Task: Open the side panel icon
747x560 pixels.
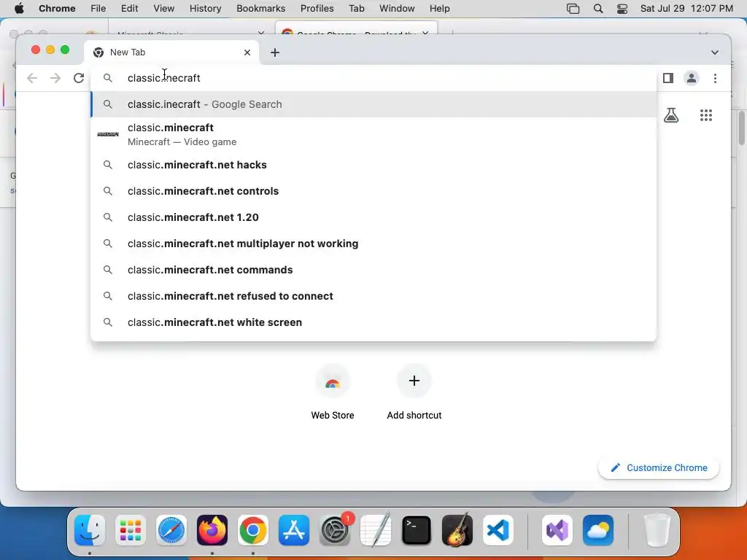Action: (x=668, y=78)
